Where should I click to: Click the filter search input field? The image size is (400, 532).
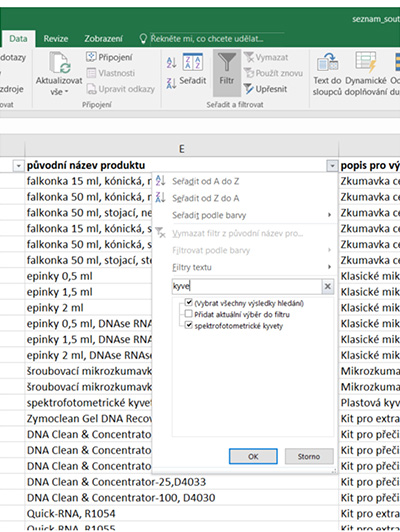247,286
